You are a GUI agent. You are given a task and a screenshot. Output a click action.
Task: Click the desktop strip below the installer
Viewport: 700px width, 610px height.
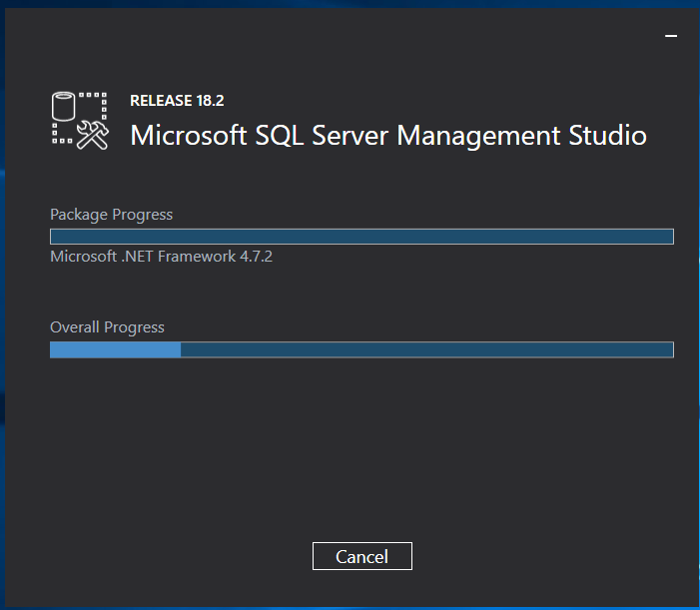(350, 605)
